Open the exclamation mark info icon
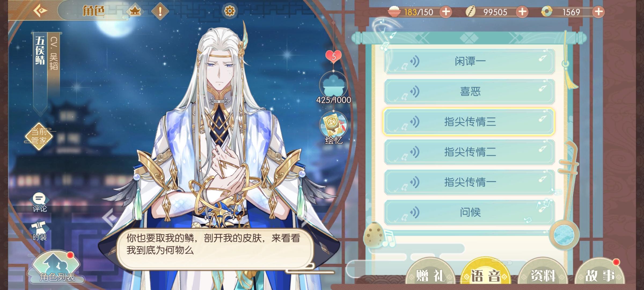644x290 pixels. tap(160, 11)
